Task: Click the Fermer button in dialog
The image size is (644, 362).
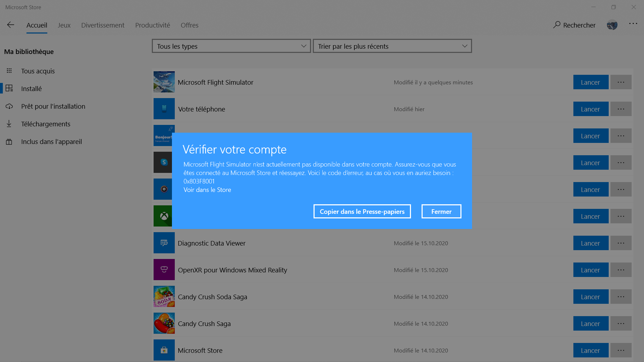Action: 441,211
